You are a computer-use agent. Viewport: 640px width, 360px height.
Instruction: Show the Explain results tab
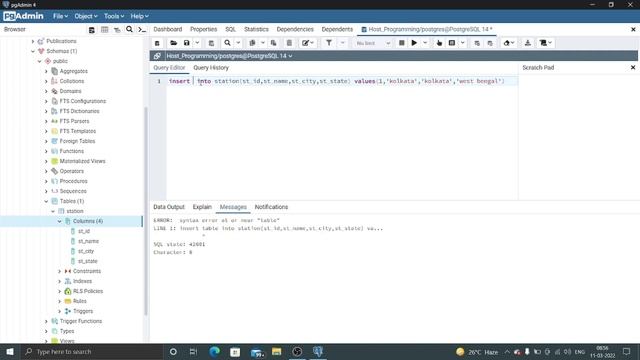click(x=202, y=207)
